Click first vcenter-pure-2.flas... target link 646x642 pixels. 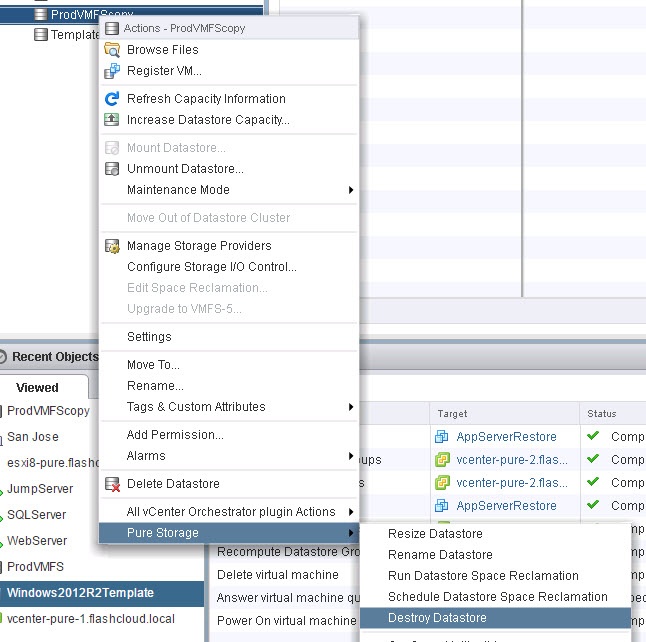click(512, 459)
